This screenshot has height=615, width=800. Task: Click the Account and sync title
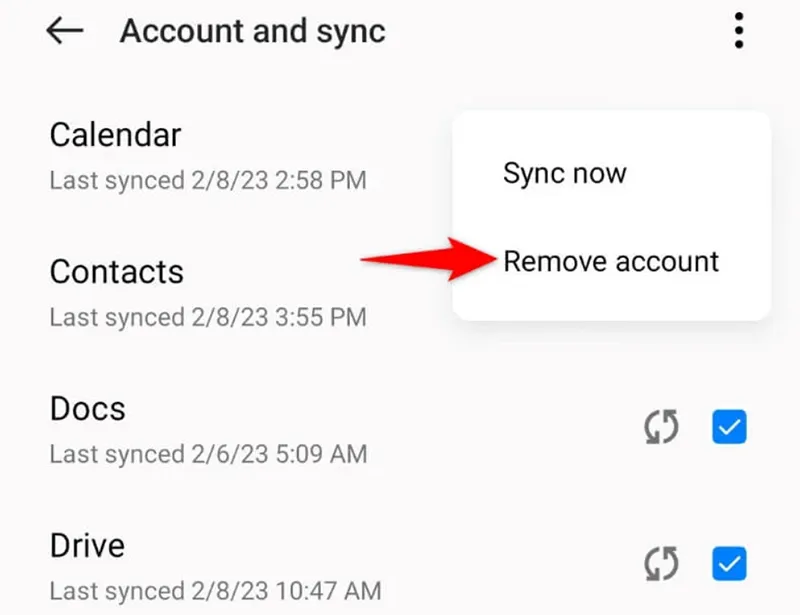click(252, 31)
